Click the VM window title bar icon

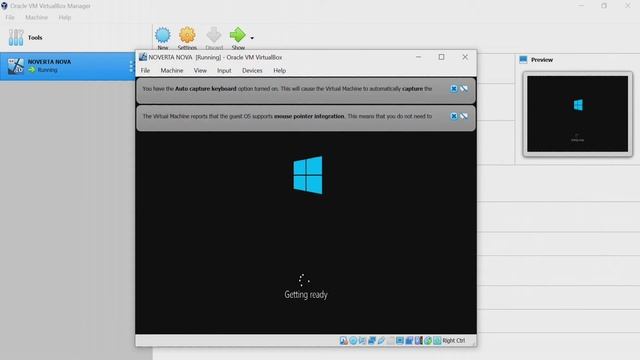[x=143, y=57]
